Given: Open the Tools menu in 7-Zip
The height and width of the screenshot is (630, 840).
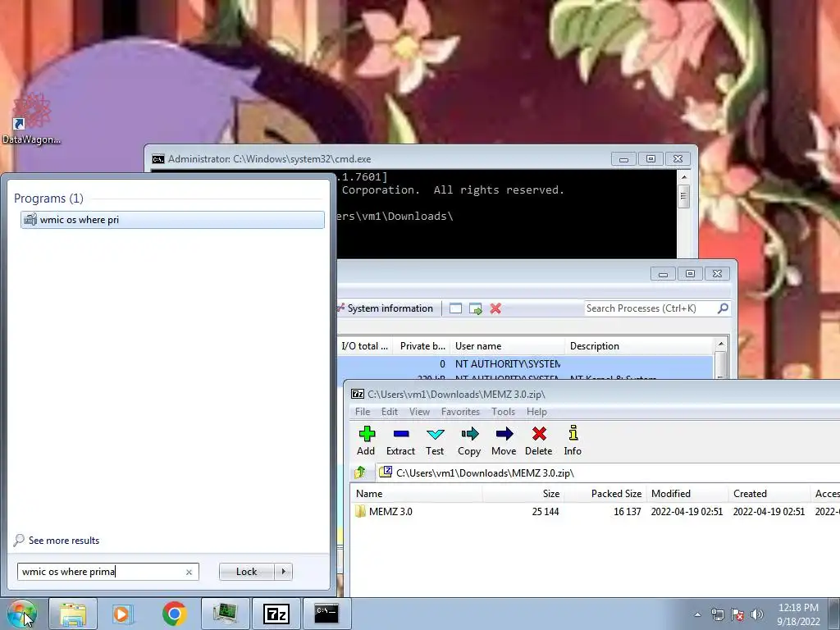Looking at the screenshot, I should pos(503,412).
